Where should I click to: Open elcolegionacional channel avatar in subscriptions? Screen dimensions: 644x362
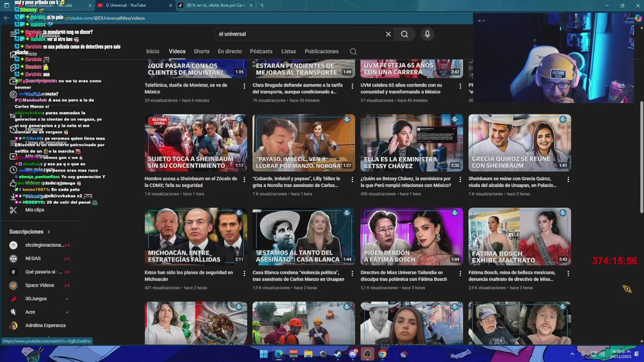(14, 245)
